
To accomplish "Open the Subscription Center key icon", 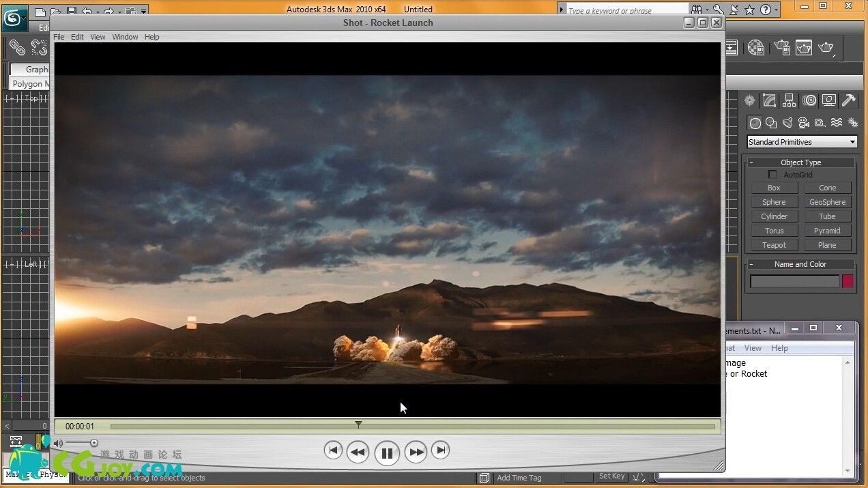I will [x=719, y=10].
